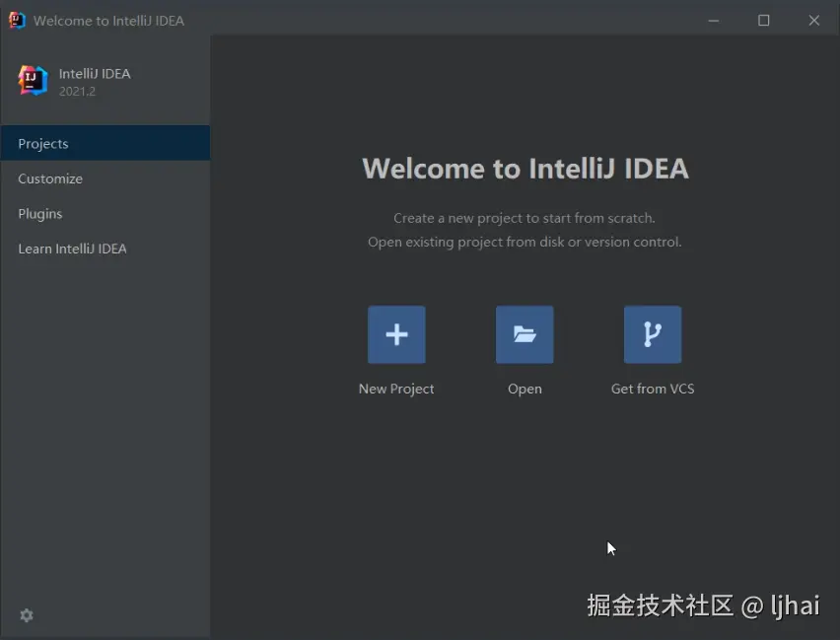Open the Plugins tab

[x=105, y=213]
